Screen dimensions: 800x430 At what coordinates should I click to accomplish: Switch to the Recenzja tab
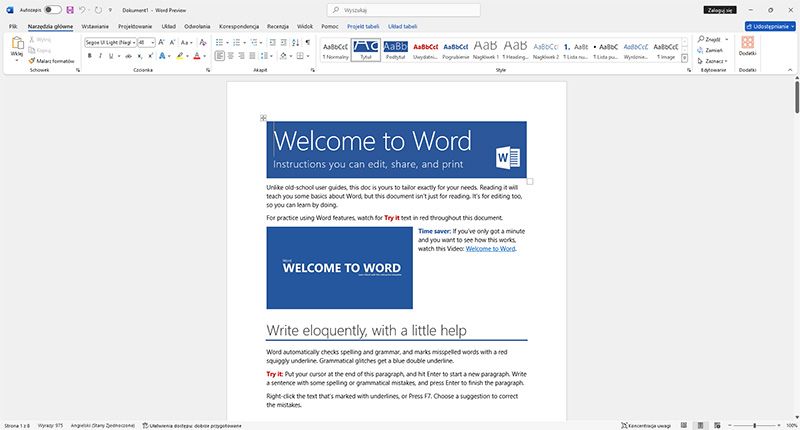[x=277, y=26]
